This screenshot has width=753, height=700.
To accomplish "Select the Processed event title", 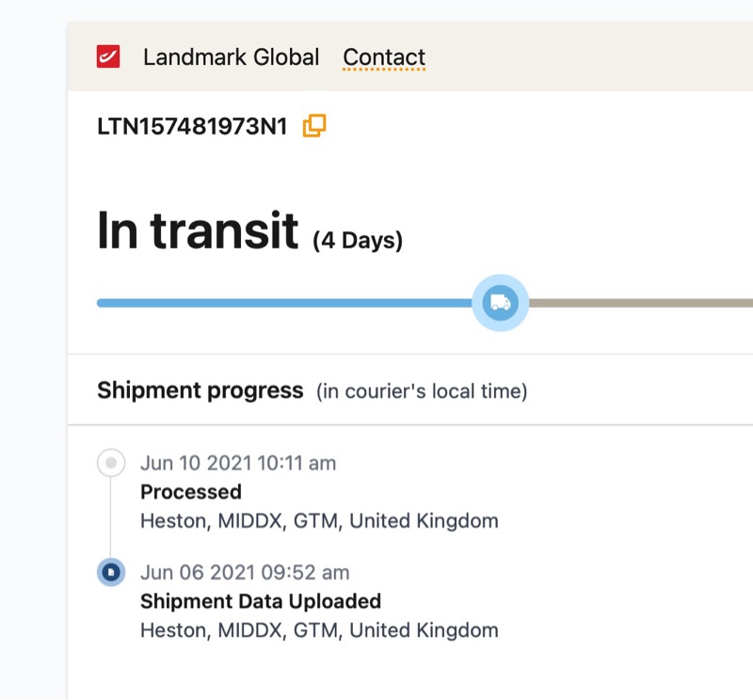I will click(191, 492).
